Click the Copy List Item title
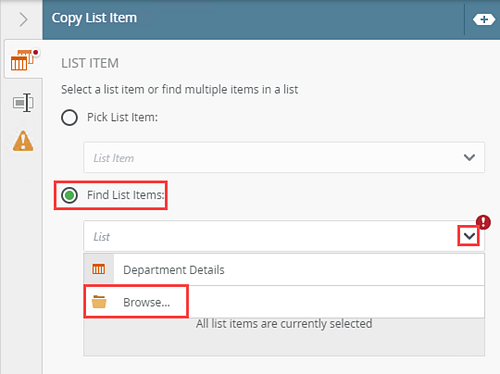The image size is (500, 374). (94, 18)
